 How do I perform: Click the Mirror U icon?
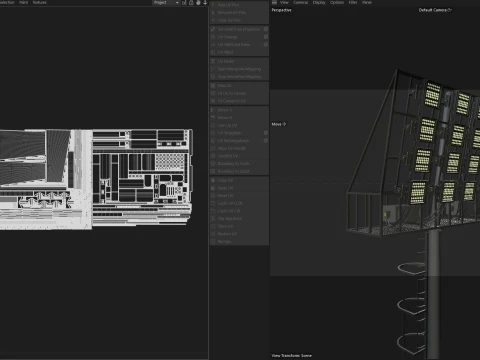click(x=213, y=110)
